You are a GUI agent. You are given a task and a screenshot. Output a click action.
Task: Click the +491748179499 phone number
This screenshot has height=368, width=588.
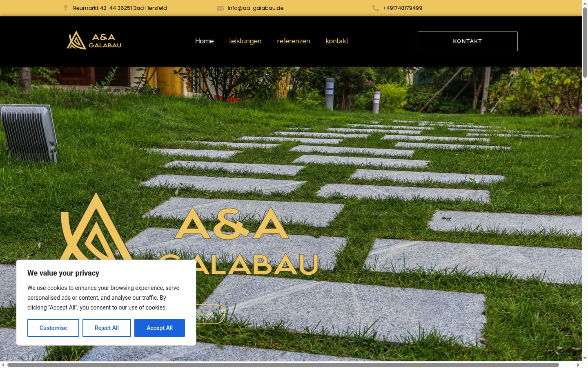coord(403,8)
